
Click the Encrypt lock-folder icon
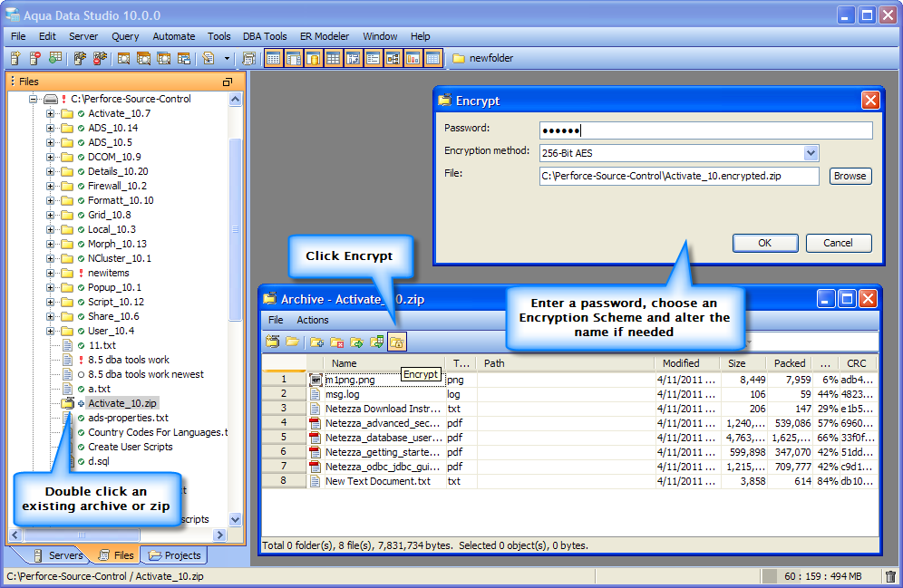tap(397, 342)
